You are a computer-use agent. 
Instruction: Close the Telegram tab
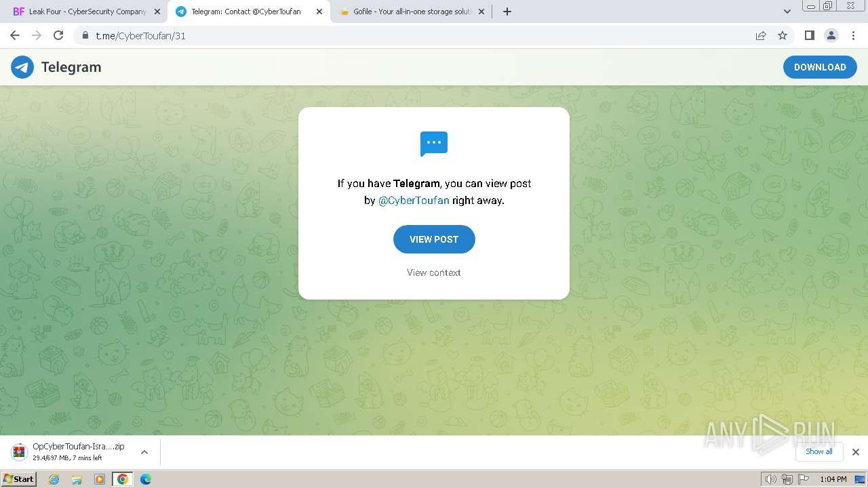319,12
